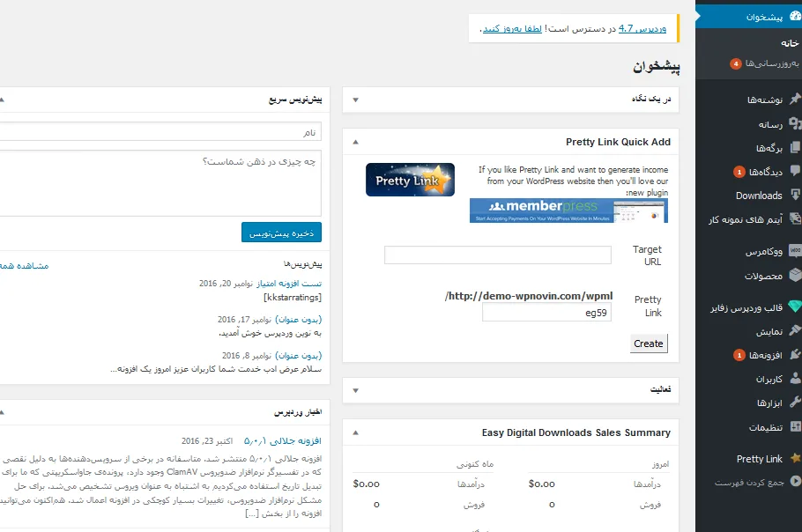Click the Target URL input field

(x=498, y=255)
